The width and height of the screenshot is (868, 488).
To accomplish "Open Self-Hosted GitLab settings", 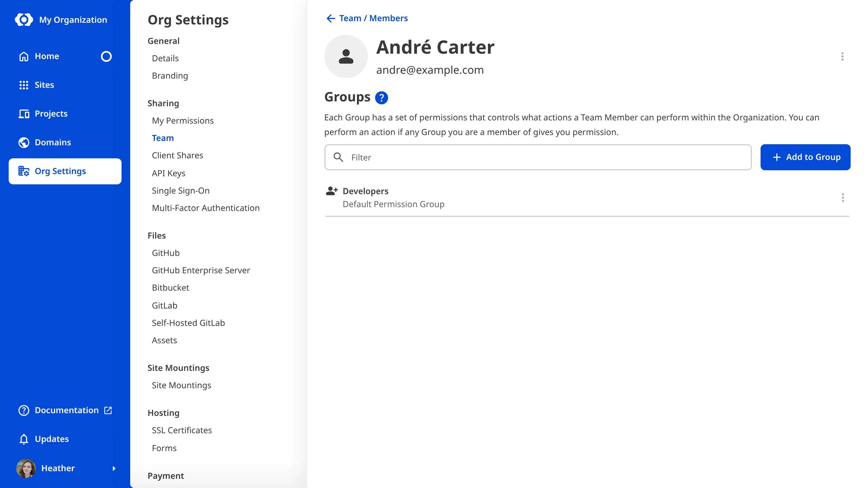I will 188,323.
